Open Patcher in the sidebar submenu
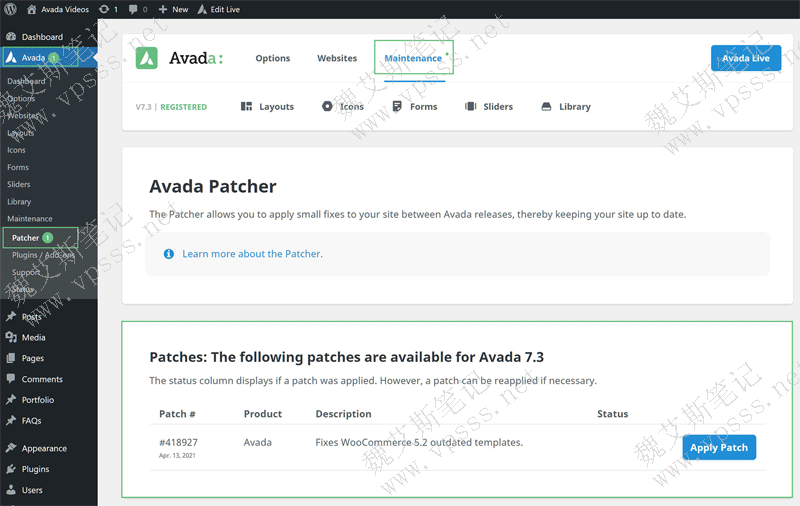 pos(26,238)
